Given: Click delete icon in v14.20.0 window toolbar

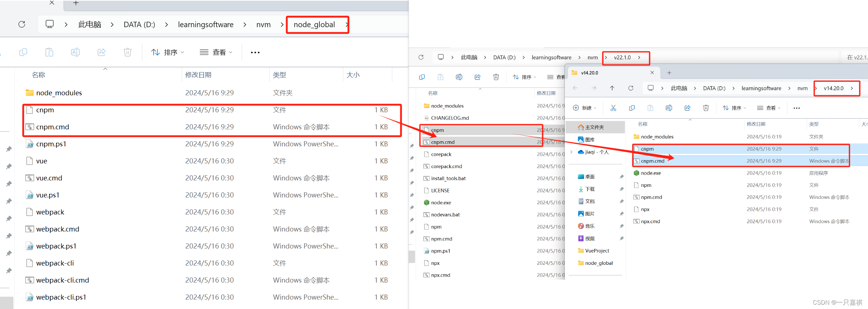Looking at the screenshot, I should tap(706, 108).
